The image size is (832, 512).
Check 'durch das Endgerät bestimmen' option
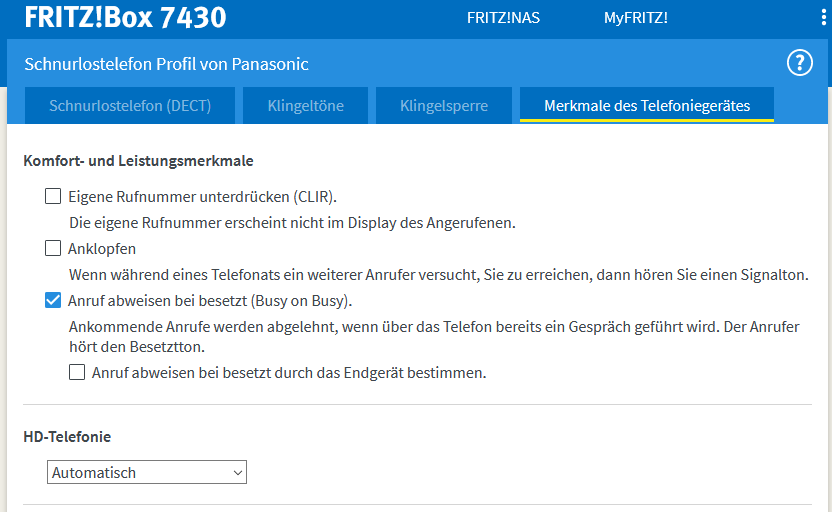tap(77, 372)
